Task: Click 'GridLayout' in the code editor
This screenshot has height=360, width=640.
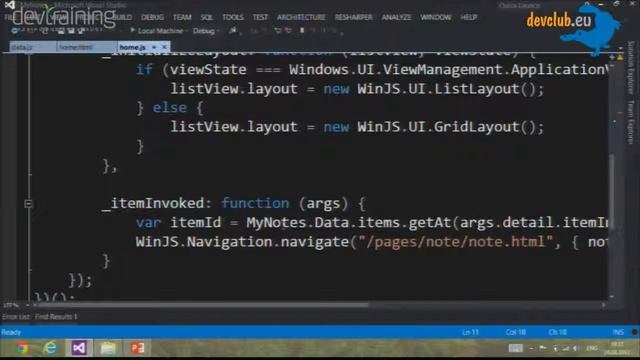Action: coord(476,127)
